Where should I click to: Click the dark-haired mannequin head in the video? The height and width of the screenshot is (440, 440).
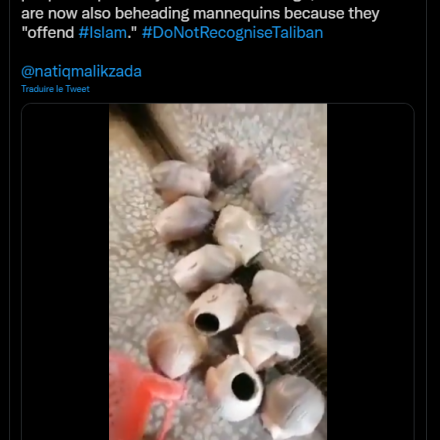point(230,165)
